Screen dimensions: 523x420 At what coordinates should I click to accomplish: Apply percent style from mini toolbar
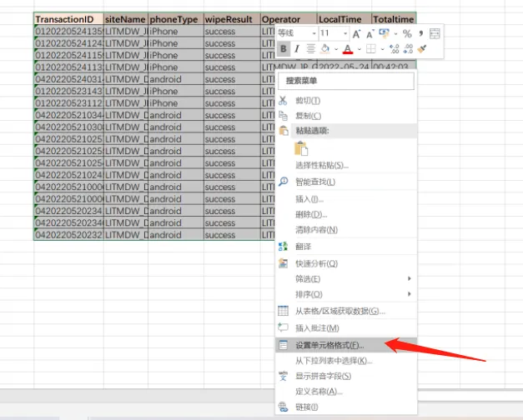pos(407,33)
